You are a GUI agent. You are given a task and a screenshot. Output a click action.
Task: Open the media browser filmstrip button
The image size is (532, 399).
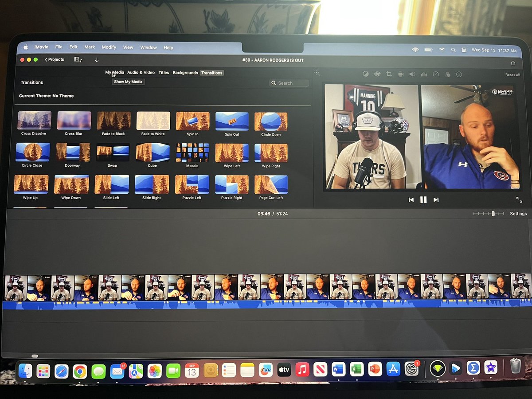[78, 59]
